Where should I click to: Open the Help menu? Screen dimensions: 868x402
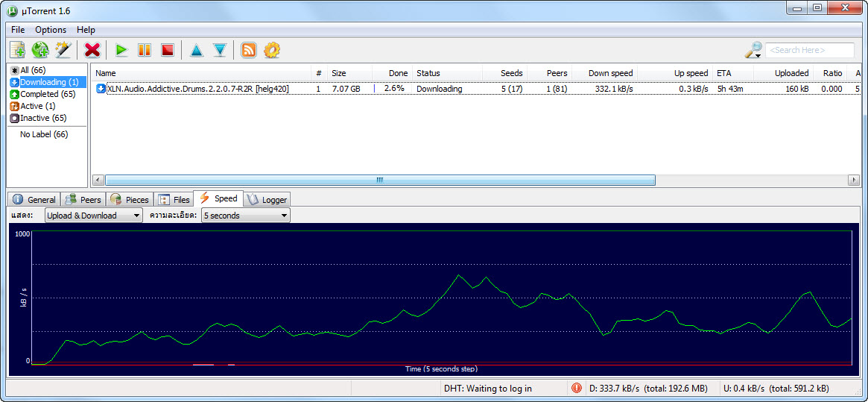(x=86, y=29)
